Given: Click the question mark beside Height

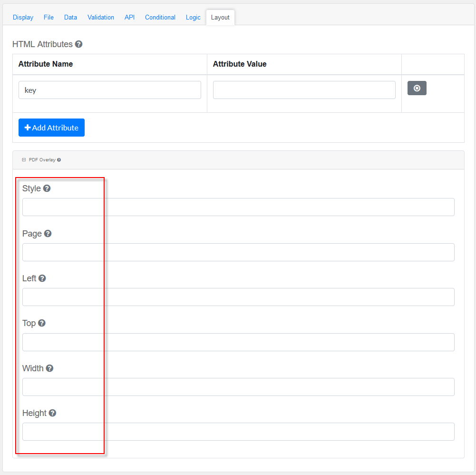Looking at the screenshot, I should point(52,413).
